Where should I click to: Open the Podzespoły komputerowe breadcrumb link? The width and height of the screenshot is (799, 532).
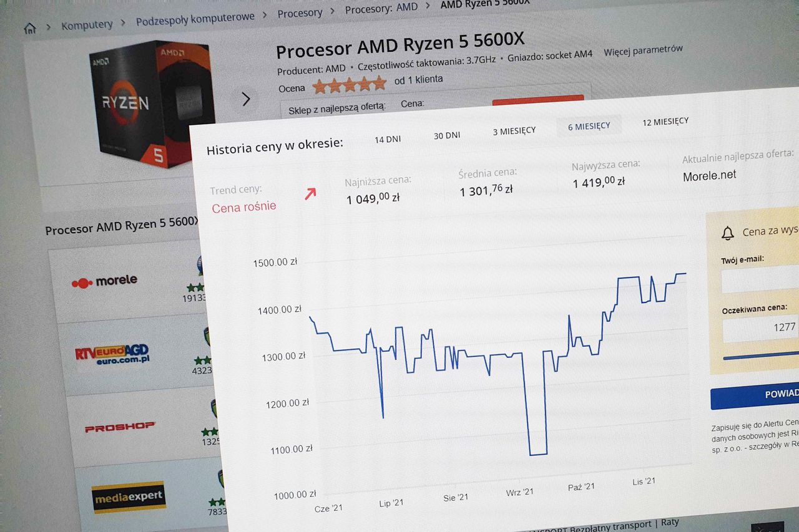click(195, 20)
